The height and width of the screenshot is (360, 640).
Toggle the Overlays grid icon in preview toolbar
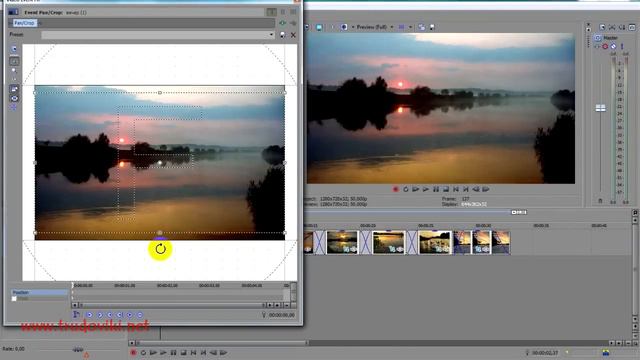pos(402,27)
